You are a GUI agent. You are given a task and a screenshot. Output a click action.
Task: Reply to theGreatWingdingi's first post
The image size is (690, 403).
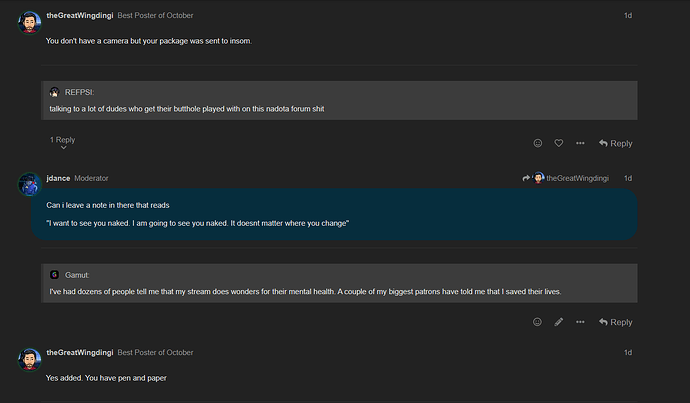point(616,143)
